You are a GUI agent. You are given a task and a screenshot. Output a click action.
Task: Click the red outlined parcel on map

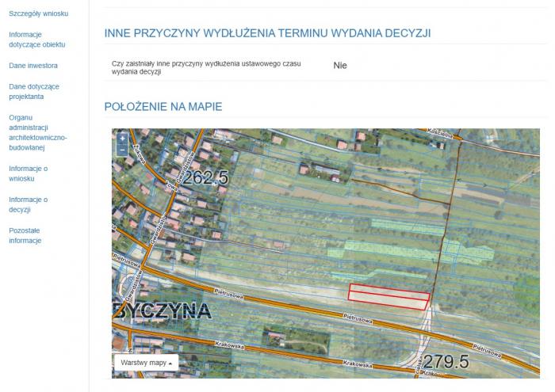pos(388,295)
